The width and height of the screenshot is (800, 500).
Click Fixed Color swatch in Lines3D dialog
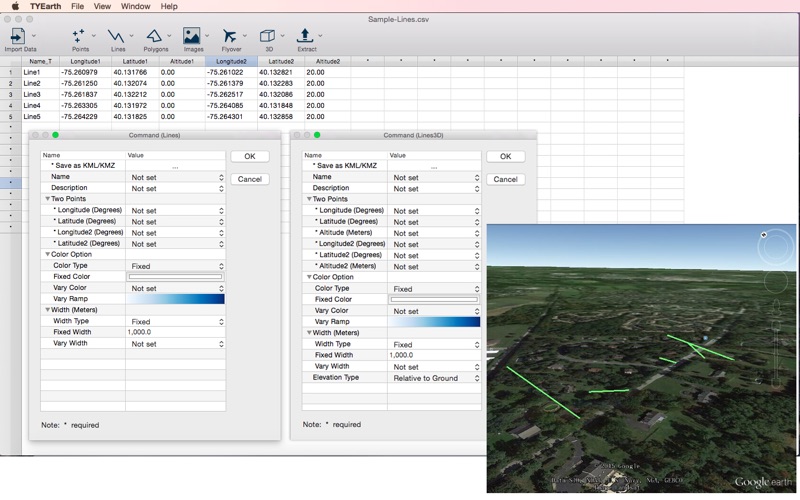point(434,299)
